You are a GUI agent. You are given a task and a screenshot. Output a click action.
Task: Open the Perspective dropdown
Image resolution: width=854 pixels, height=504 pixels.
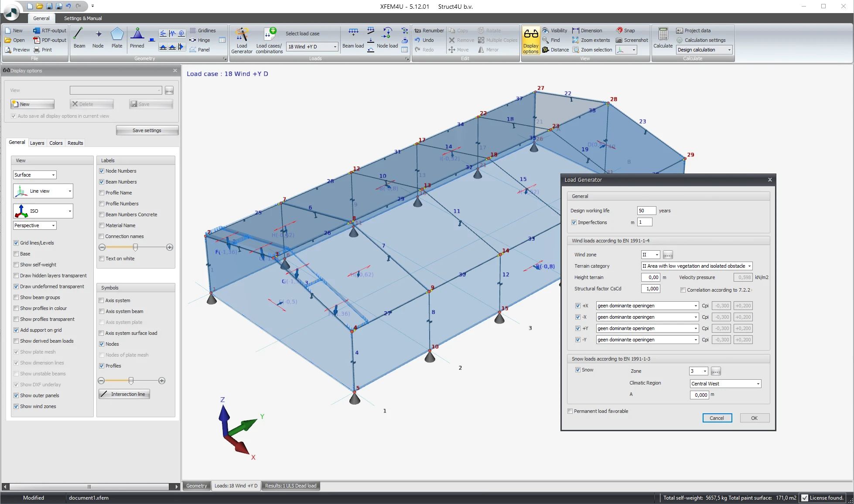(x=35, y=225)
